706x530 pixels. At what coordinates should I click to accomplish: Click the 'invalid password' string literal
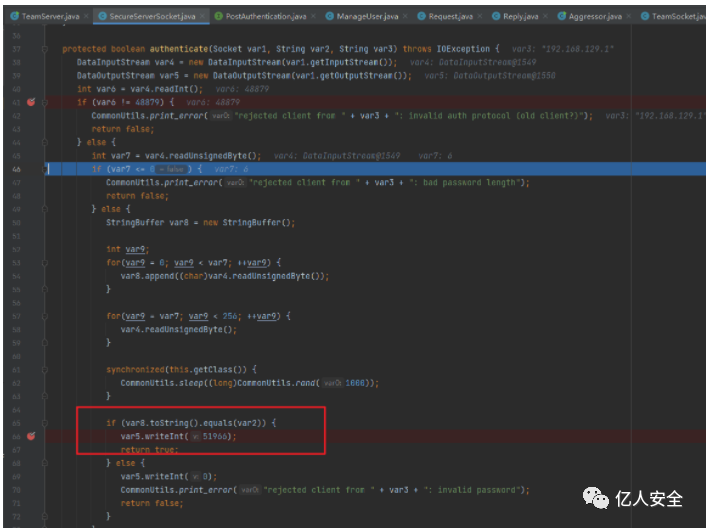pos(473,489)
